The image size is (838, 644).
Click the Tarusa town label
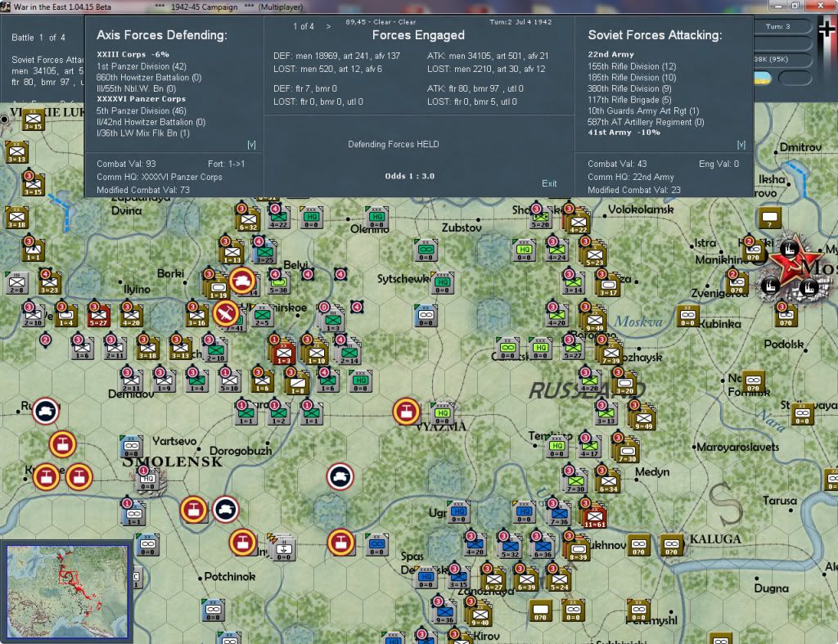(780, 501)
